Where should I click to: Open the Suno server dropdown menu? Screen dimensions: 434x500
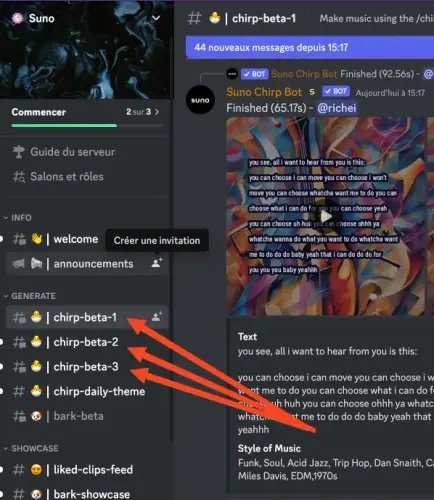pos(156,18)
